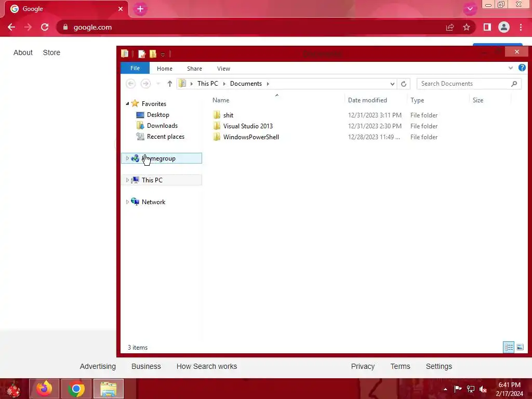Refresh the Documents folder
This screenshot has width=532, height=399.
(403, 84)
